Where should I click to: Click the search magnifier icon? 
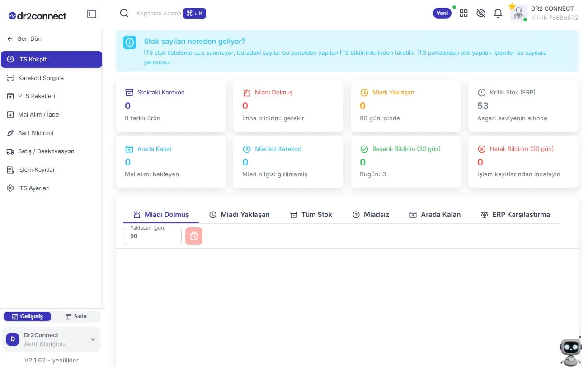(x=124, y=13)
